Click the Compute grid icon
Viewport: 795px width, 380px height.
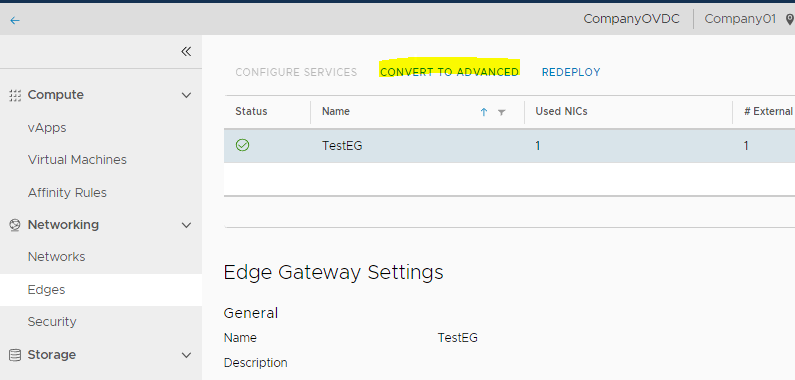click(x=15, y=95)
